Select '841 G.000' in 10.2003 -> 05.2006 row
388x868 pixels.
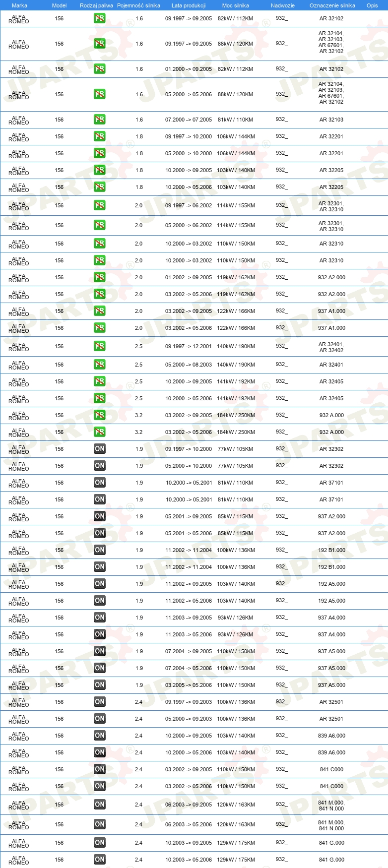point(331,860)
